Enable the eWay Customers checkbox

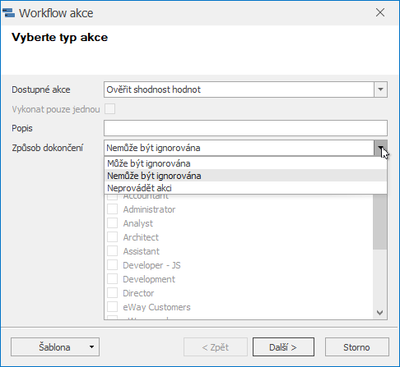(x=112, y=307)
